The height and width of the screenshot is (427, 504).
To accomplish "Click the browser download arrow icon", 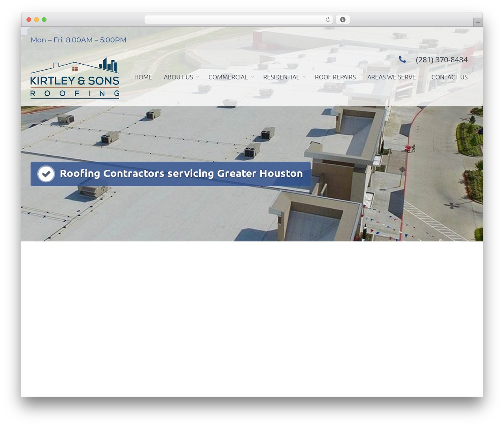I will pyautogui.click(x=343, y=20).
